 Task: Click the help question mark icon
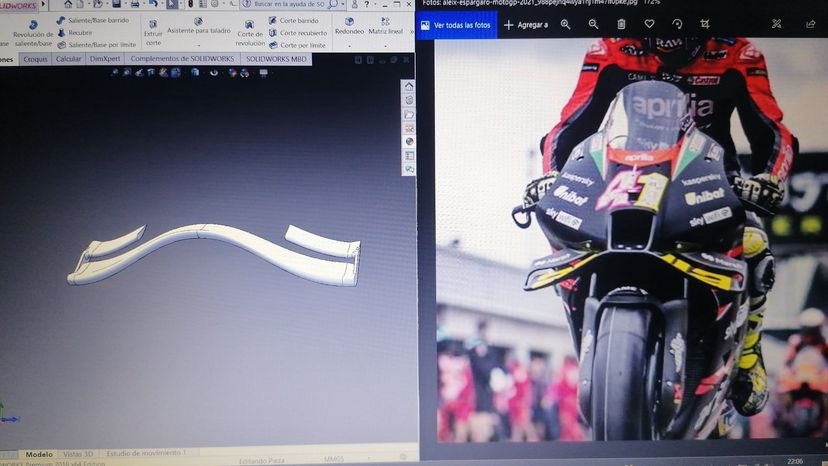tap(366, 4)
